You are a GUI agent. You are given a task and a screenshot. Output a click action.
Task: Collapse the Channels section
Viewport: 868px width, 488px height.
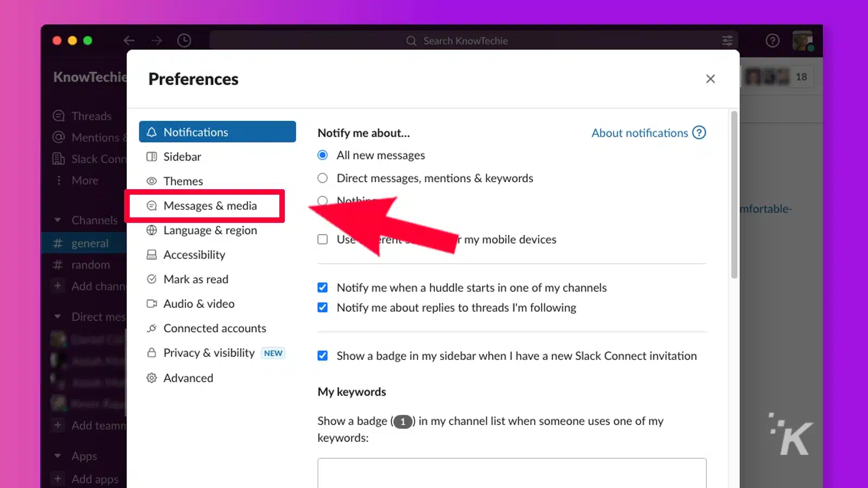[58, 220]
